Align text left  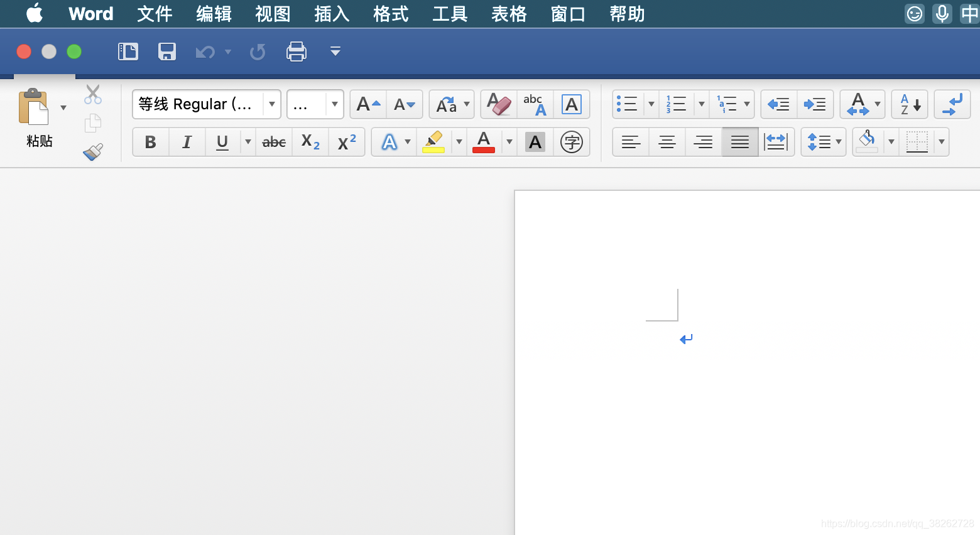(x=631, y=142)
